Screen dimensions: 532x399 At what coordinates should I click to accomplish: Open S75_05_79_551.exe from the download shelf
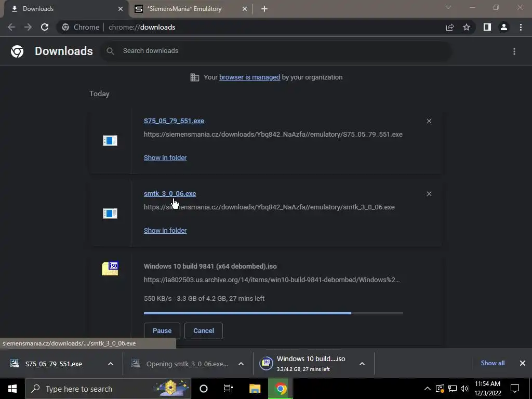(54, 364)
